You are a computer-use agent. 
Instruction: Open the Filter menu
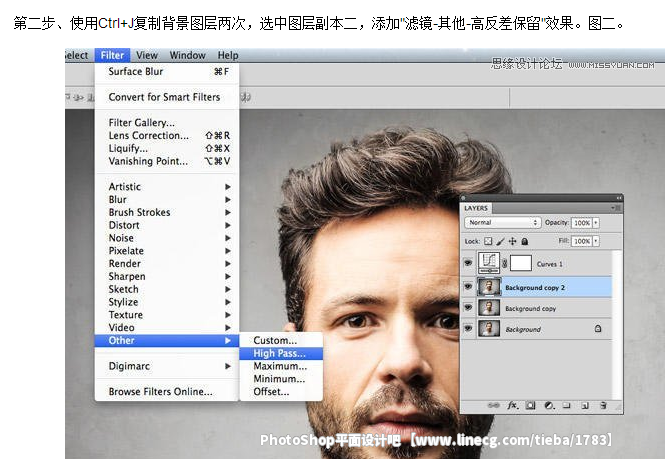[112, 55]
